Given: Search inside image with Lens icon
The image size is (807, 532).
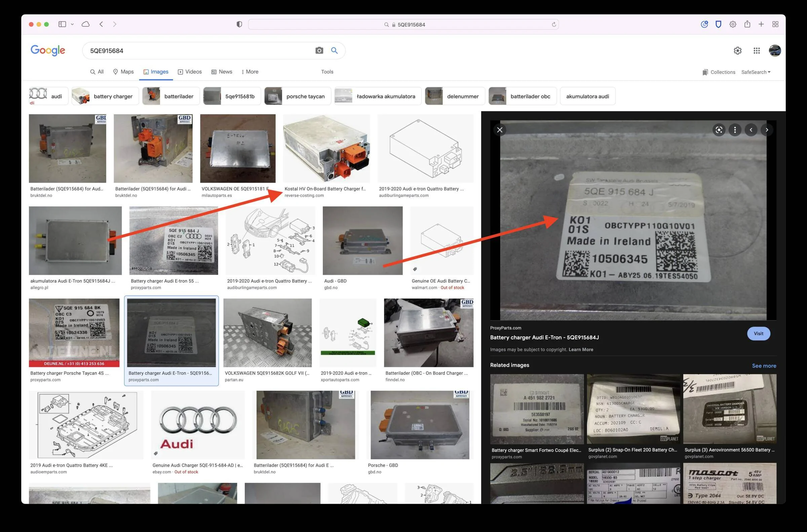Looking at the screenshot, I should pos(719,129).
